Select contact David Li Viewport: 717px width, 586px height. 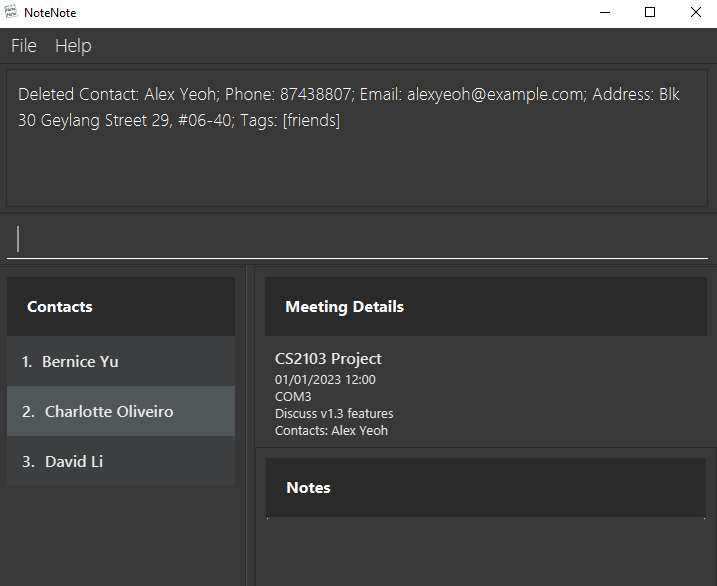pyautogui.click(x=121, y=461)
